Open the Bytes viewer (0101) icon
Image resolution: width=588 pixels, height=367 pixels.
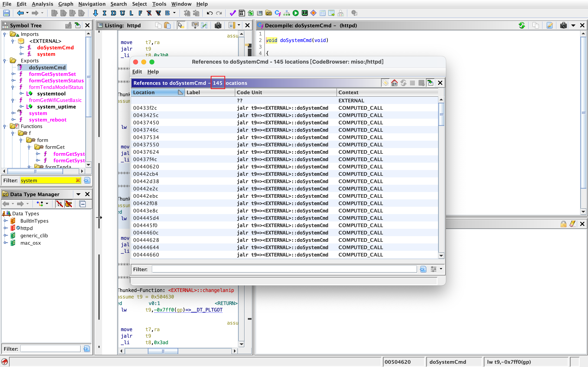(x=242, y=13)
